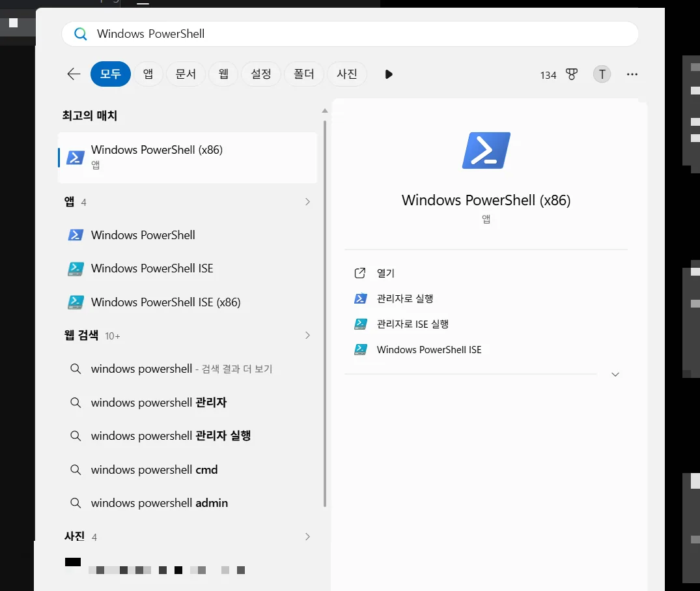This screenshot has width=700, height=591.
Task: Open web suggestion 'windows powershell admin'
Action: coord(188,503)
